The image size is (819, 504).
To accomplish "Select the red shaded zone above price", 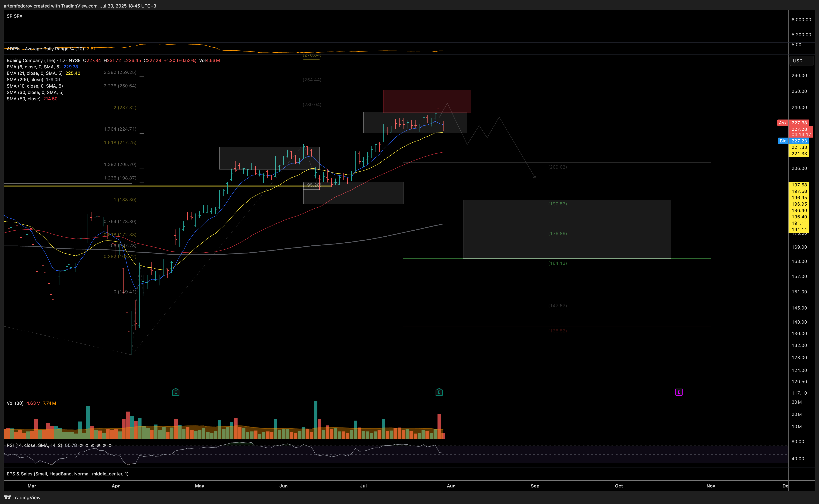I will (x=427, y=101).
